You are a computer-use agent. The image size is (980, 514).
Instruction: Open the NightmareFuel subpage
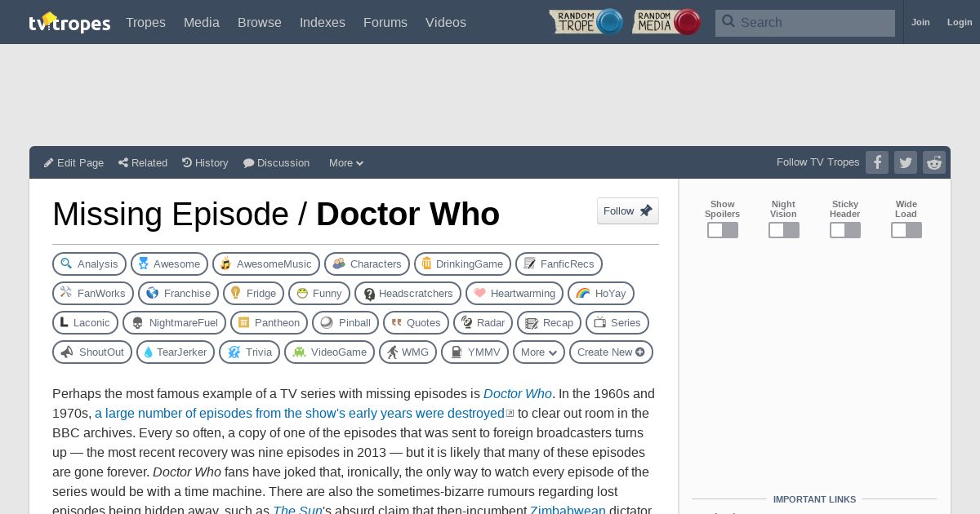pyautogui.click(x=174, y=323)
